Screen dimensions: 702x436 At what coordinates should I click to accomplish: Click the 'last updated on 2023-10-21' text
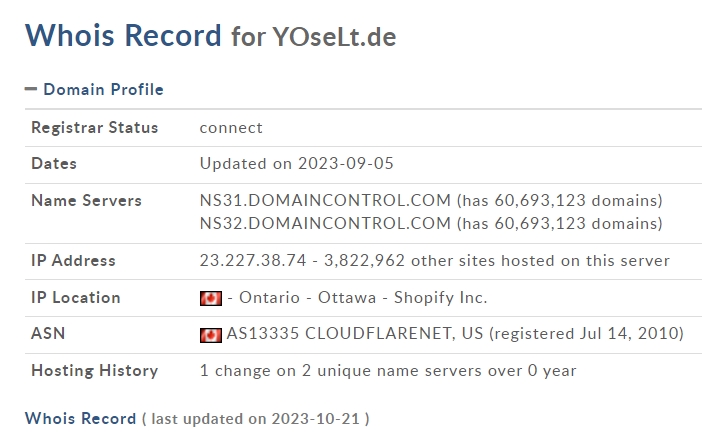tap(256, 419)
